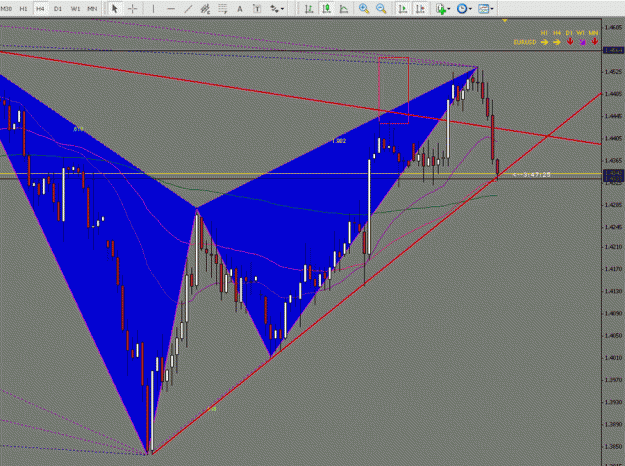Click the 1.902 ratio label
625x466 pixels.
[x=339, y=141]
